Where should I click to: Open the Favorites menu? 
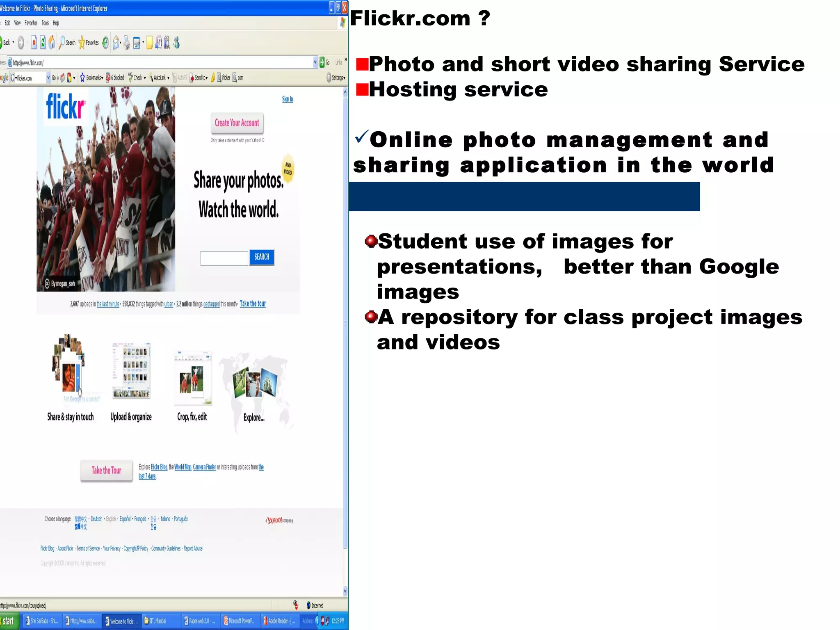31,23
